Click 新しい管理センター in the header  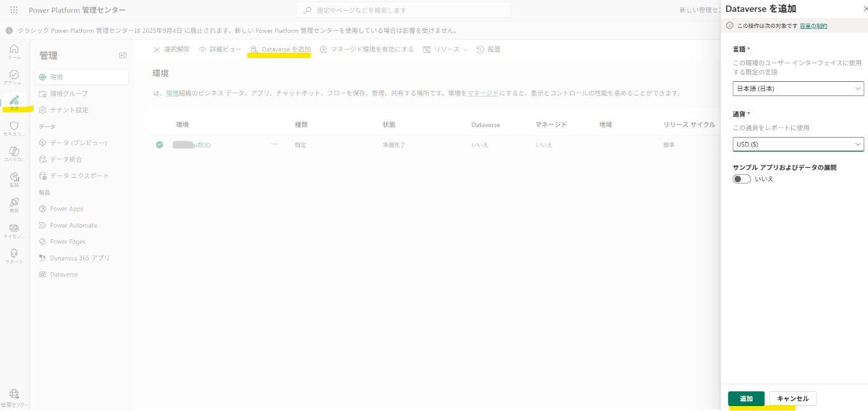(x=700, y=10)
